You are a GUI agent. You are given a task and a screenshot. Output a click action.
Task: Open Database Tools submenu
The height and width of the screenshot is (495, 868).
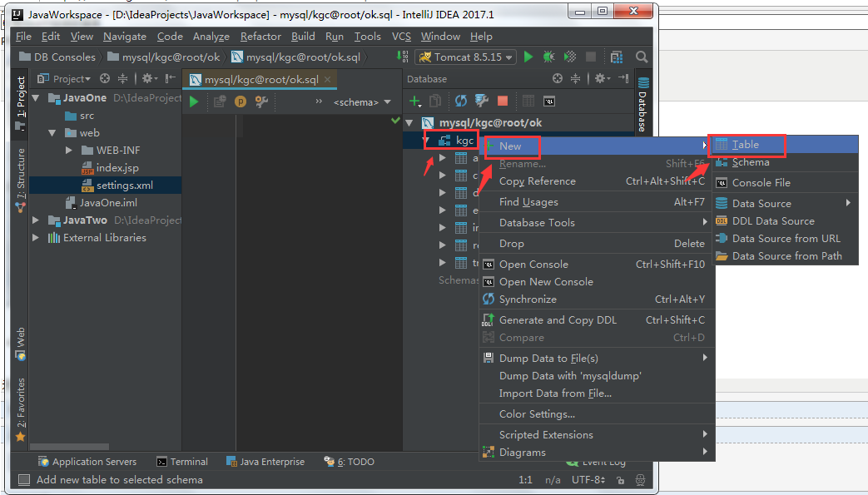(x=597, y=223)
